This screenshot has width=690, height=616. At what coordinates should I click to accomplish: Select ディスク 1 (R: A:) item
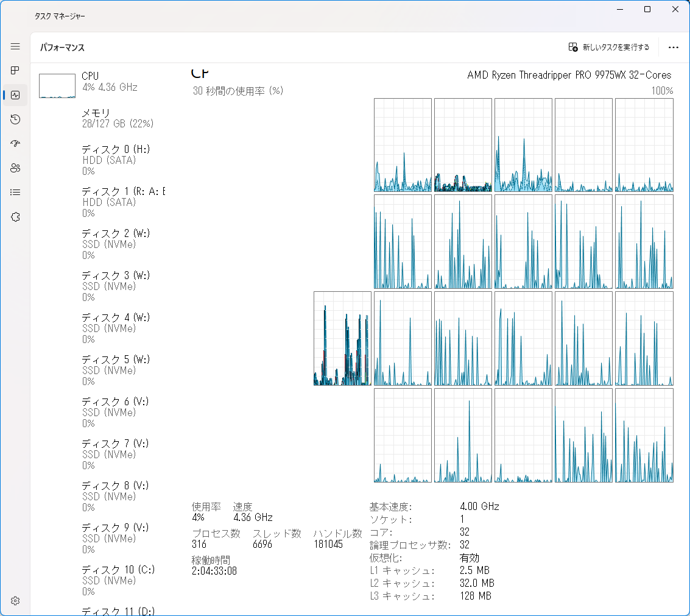101,202
